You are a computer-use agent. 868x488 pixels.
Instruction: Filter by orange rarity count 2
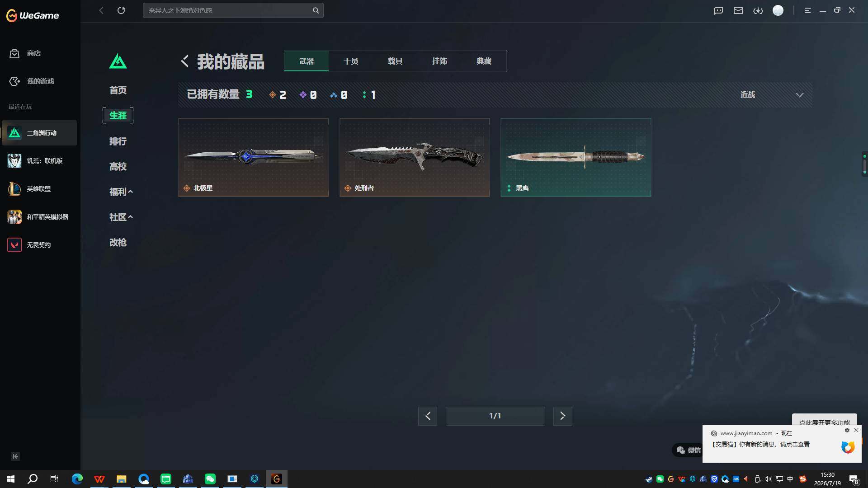click(x=278, y=95)
